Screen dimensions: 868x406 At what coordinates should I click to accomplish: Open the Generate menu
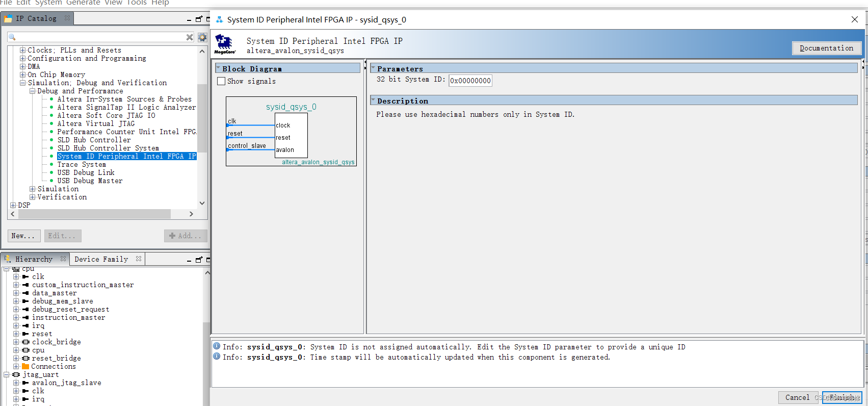pos(83,3)
